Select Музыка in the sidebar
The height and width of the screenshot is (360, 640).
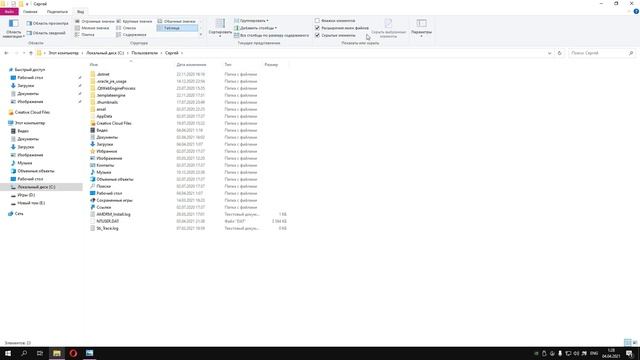click(x=24, y=163)
